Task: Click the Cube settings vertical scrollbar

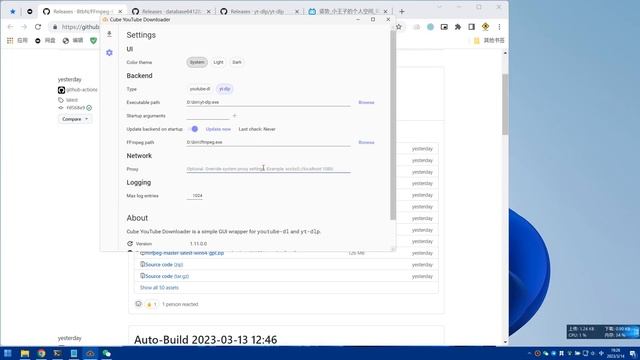Action: pos(393,124)
